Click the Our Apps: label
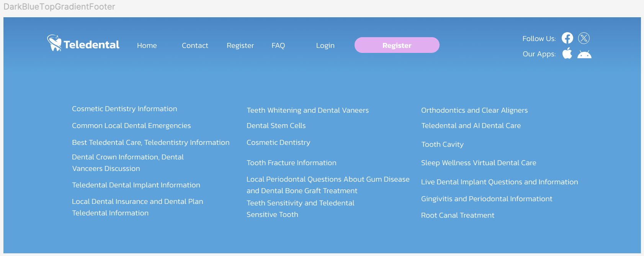 click(539, 54)
